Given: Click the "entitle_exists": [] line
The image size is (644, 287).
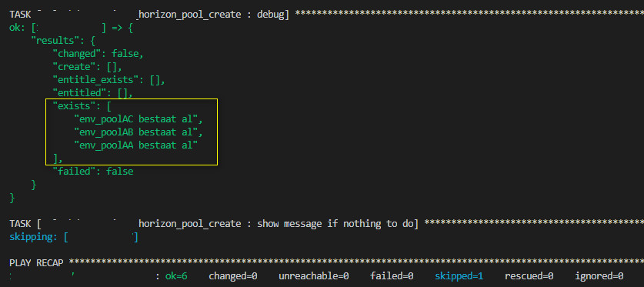Looking at the screenshot, I should click(x=108, y=80).
